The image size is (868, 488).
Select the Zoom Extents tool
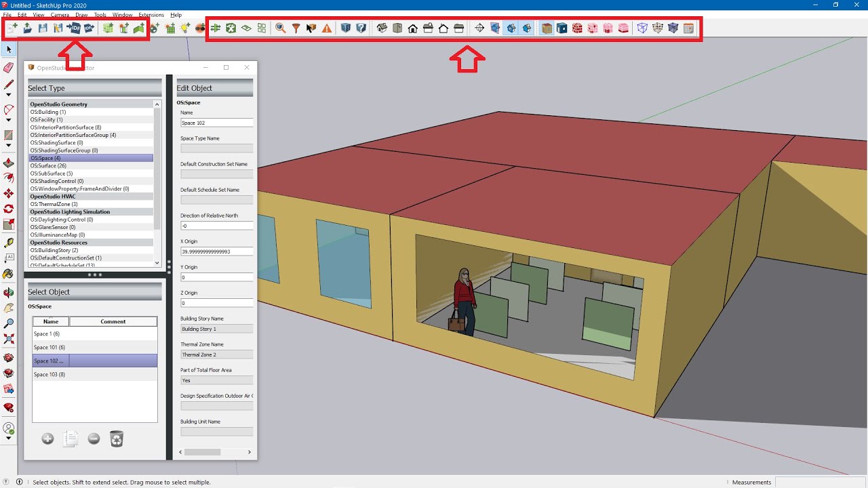pyautogui.click(x=9, y=338)
